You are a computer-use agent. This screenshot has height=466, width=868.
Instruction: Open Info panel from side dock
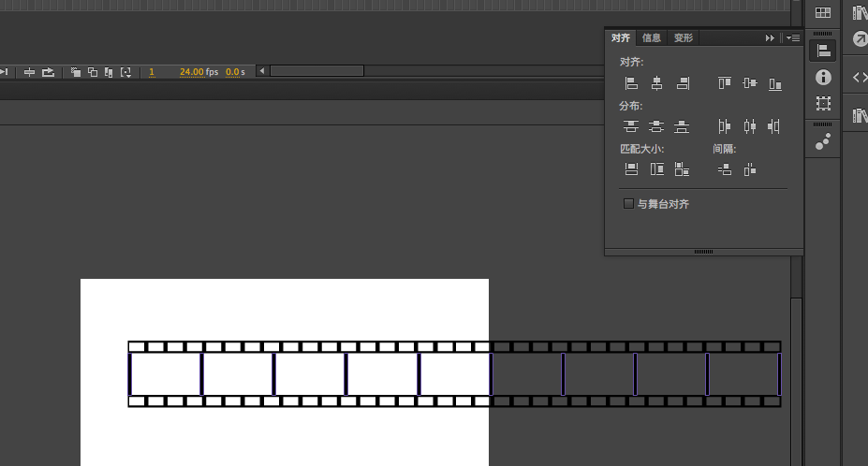pos(823,77)
